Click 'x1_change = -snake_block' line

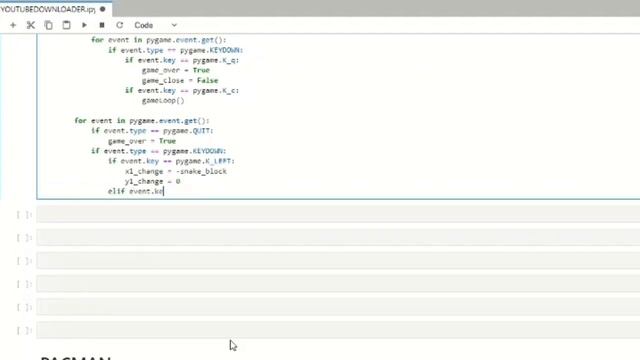coord(176,171)
